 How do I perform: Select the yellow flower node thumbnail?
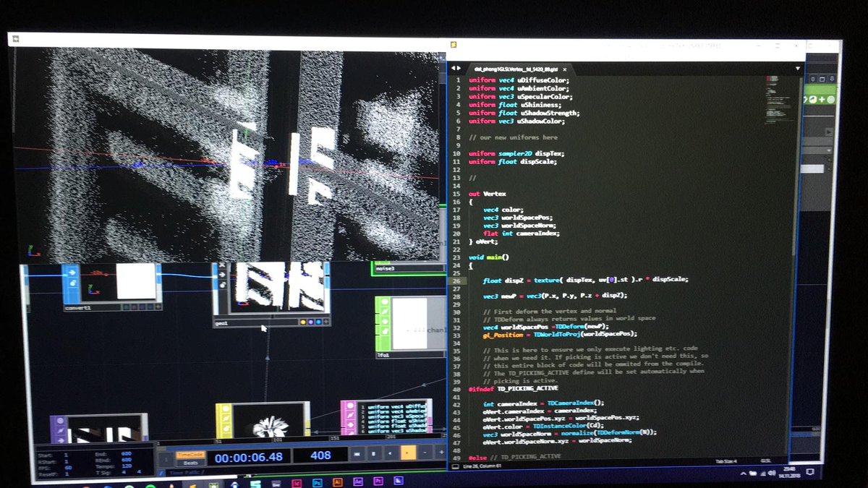(x=268, y=421)
